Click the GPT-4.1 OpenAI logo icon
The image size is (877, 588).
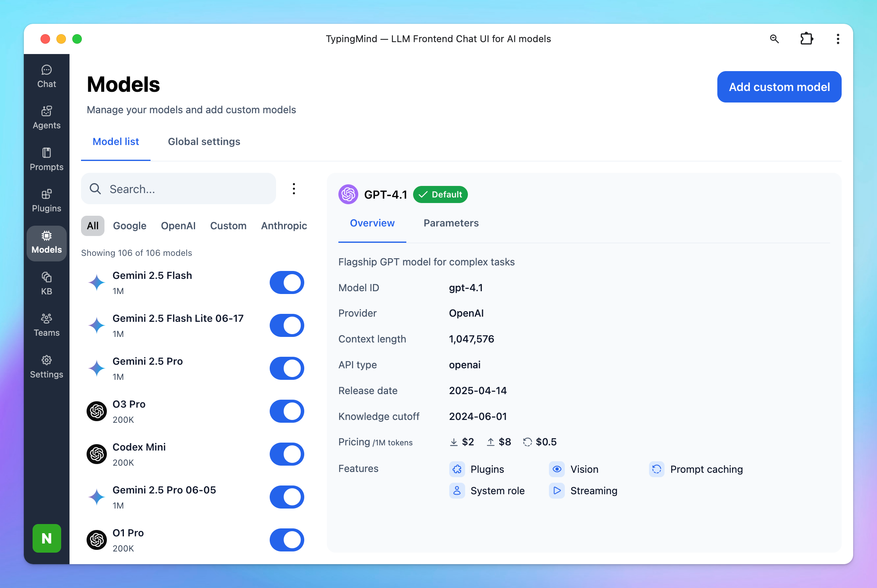pos(348,194)
